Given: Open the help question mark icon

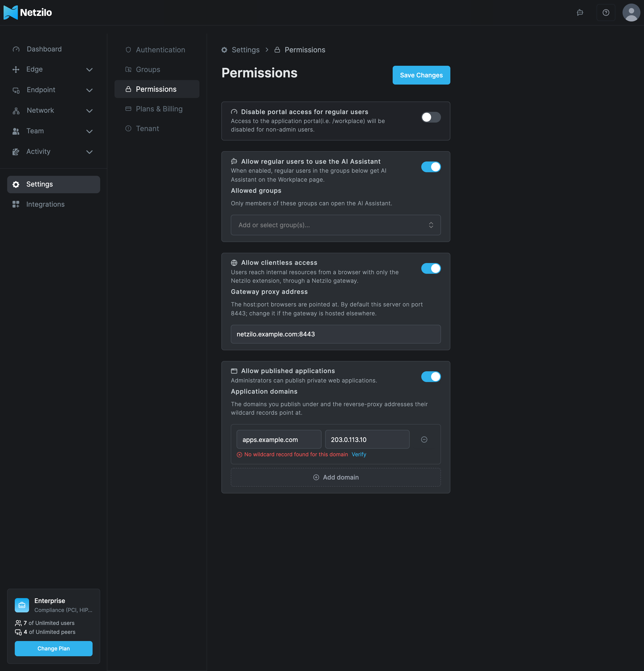Looking at the screenshot, I should pyautogui.click(x=606, y=13).
